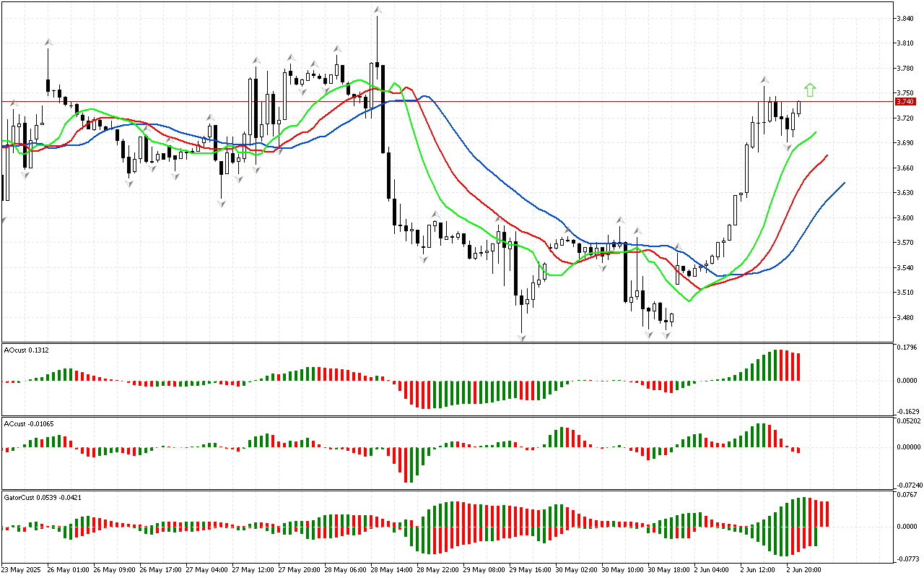Click the up fractal above 2 Jun peak
The height and width of the screenshot is (578, 924).
click(x=764, y=79)
